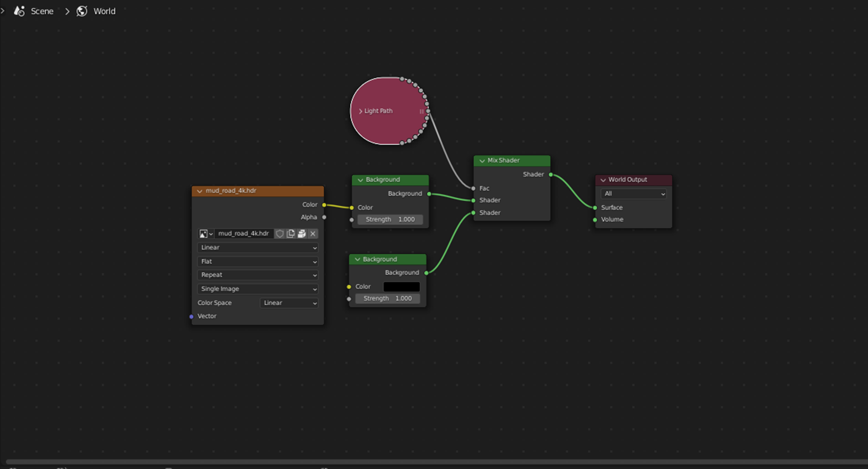The width and height of the screenshot is (868, 469).
Task: Click Color input socket of lower Background node
Action: pyautogui.click(x=349, y=287)
